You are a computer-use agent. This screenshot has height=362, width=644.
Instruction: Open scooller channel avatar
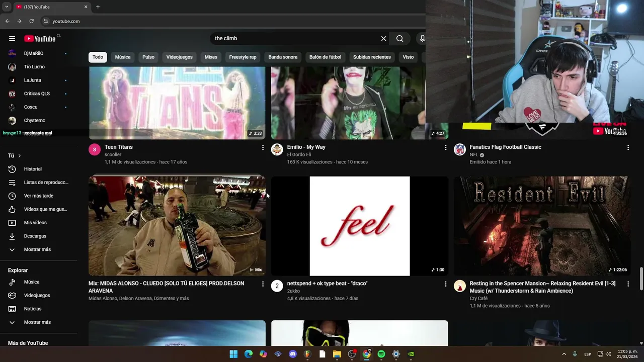click(x=95, y=149)
